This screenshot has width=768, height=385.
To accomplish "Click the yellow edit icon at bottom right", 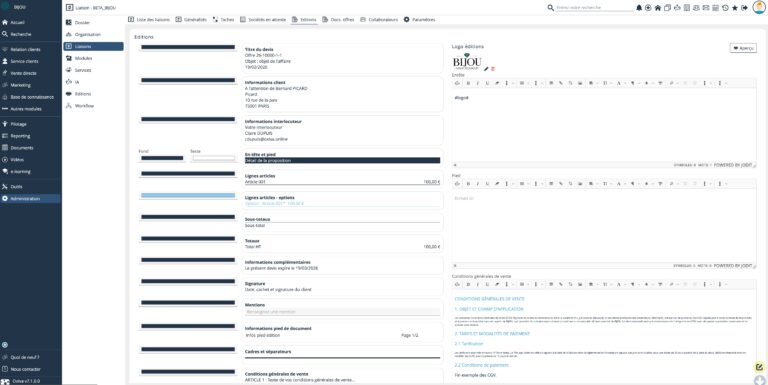I will (759, 367).
